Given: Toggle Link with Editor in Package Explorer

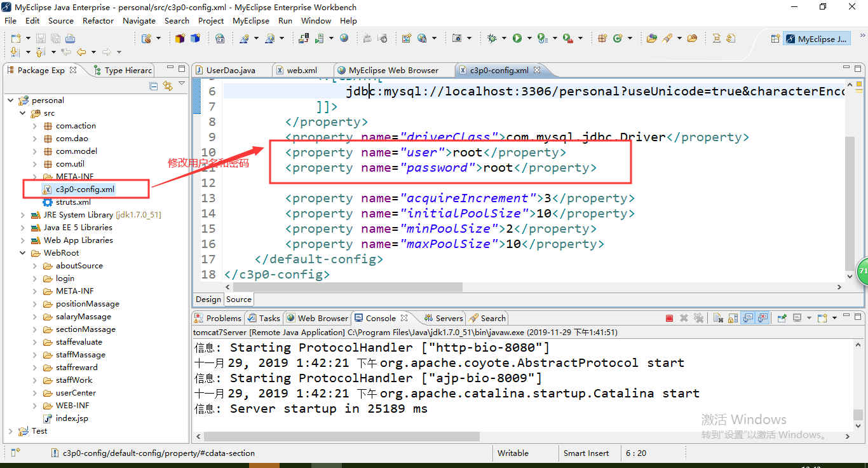Looking at the screenshot, I should [x=168, y=86].
